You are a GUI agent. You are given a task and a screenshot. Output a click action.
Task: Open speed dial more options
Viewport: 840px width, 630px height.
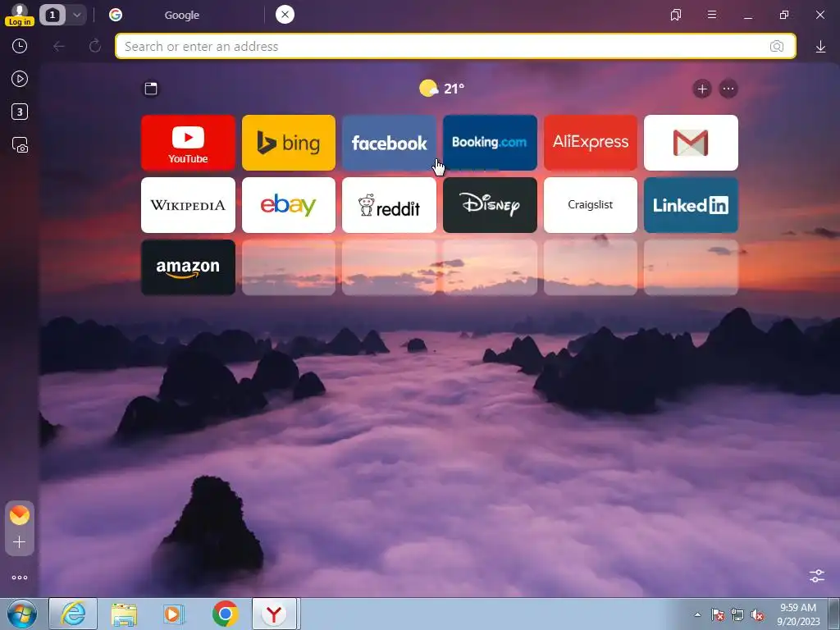pos(728,89)
